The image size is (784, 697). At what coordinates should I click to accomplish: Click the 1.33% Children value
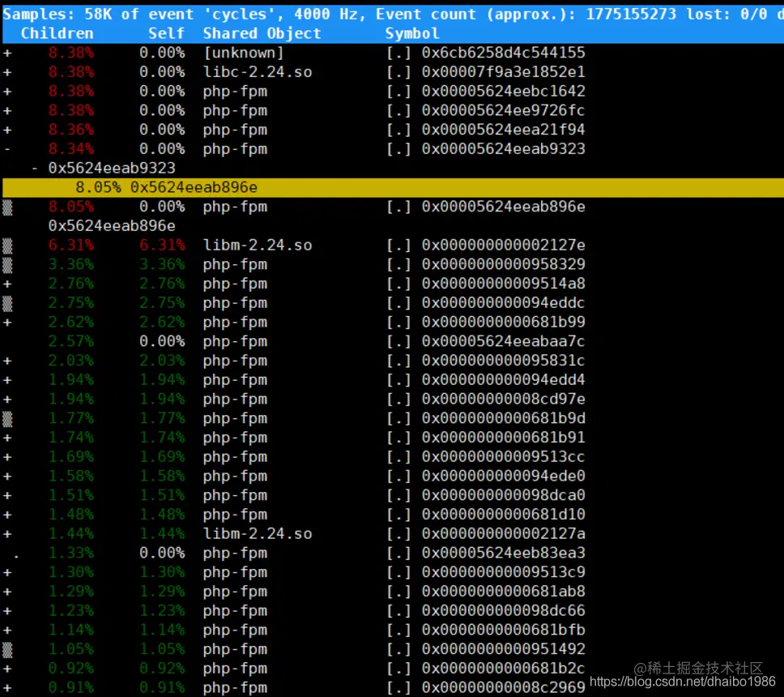click(71, 554)
